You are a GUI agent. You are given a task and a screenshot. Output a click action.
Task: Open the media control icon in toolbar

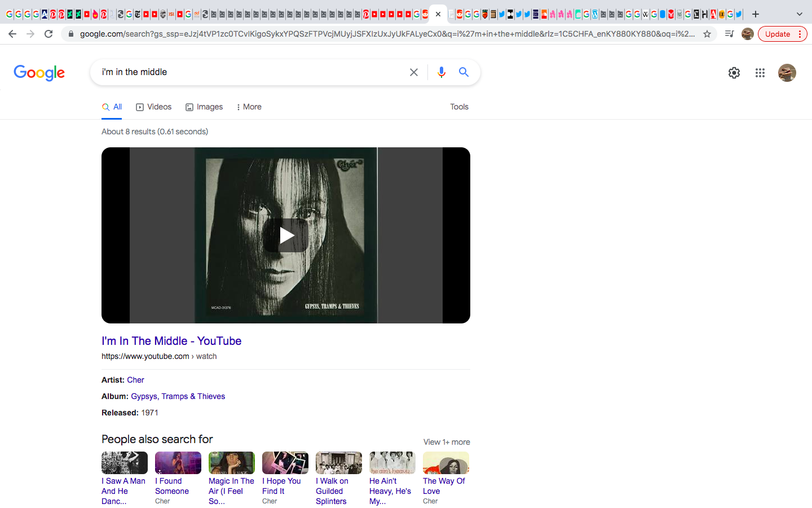pyautogui.click(x=729, y=34)
